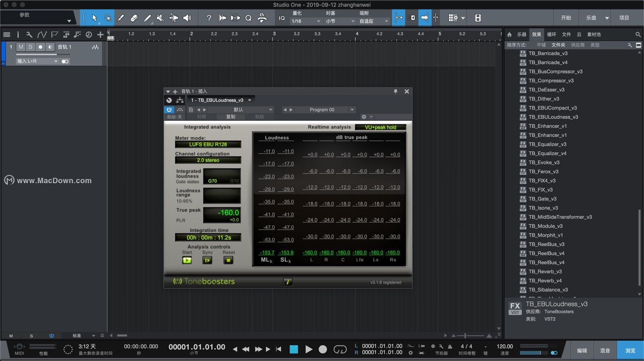Open the 1 - TB_EBULoudness_v3 insert dropdown

(221, 100)
